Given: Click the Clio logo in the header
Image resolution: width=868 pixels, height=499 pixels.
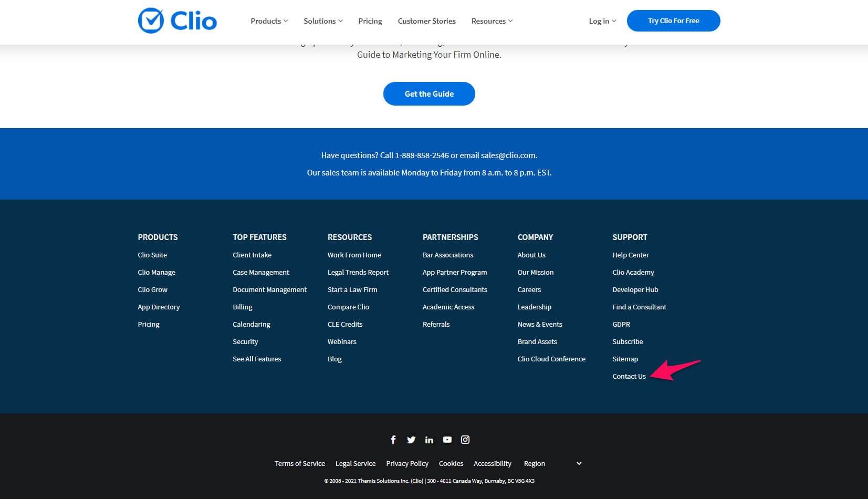Looking at the screenshot, I should tap(177, 20).
